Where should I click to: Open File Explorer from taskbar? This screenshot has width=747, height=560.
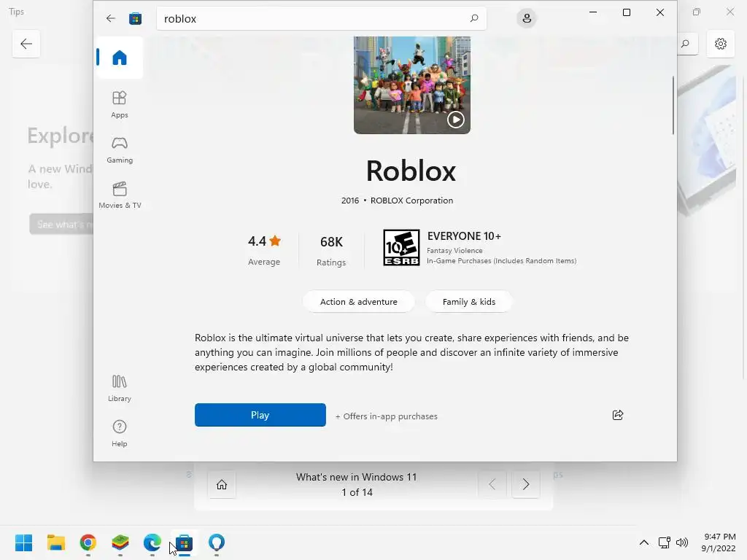click(x=55, y=542)
